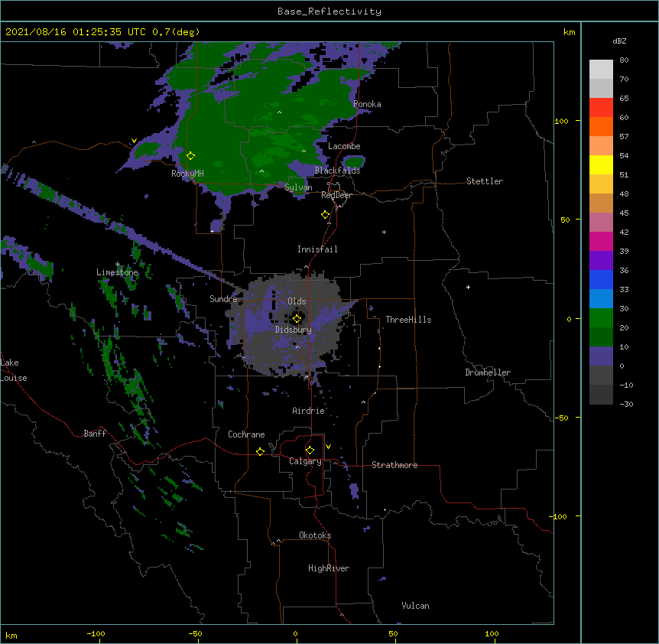Viewport: 659px width, 644px height.
Task: Click the asterisk marker above Limestone label
Action: pyautogui.click(x=118, y=265)
